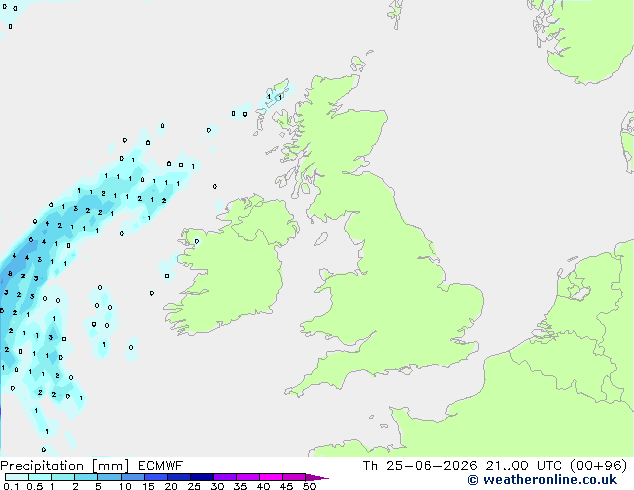Select the 25–30 mm navy legend swatch
634x490 pixels.
coord(202,477)
